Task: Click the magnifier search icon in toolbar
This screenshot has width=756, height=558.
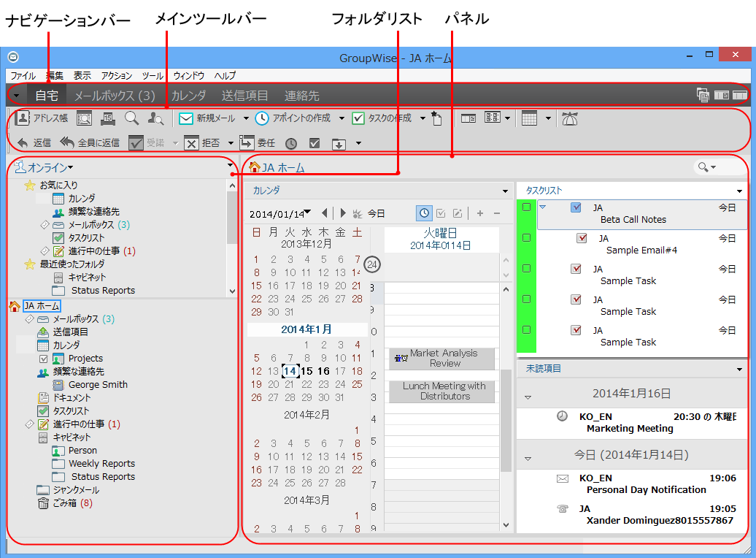Action: (131, 118)
